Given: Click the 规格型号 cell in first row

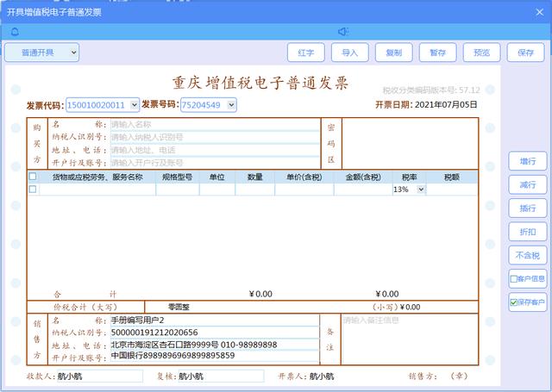Looking at the screenshot, I should pos(178,190).
